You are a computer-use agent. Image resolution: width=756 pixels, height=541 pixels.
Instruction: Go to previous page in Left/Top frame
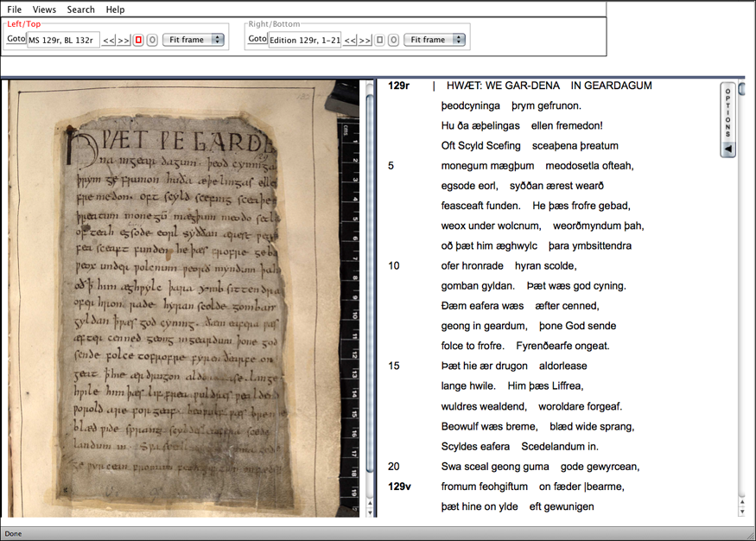coord(109,41)
